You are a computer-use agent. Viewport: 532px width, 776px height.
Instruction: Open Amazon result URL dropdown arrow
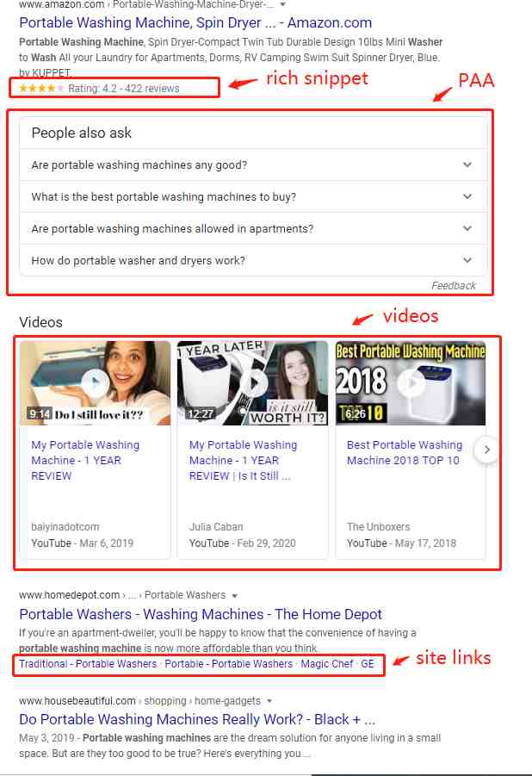pyautogui.click(x=282, y=4)
